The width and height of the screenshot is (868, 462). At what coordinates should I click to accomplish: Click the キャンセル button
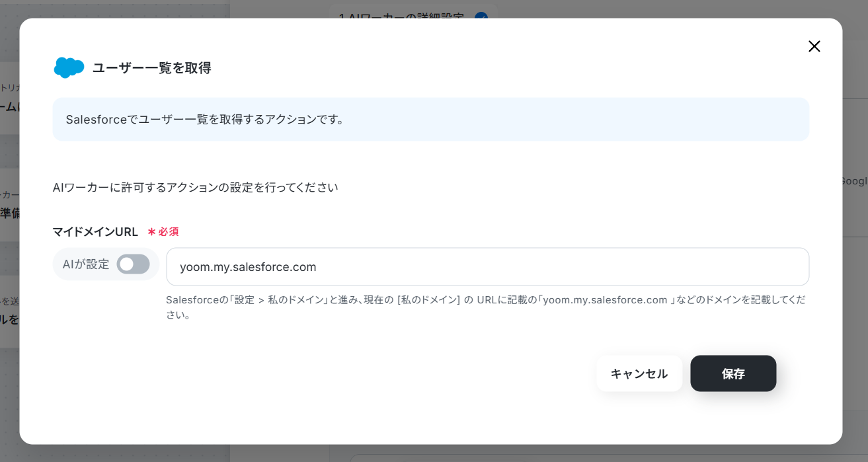pyautogui.click(x=639, y=373)
